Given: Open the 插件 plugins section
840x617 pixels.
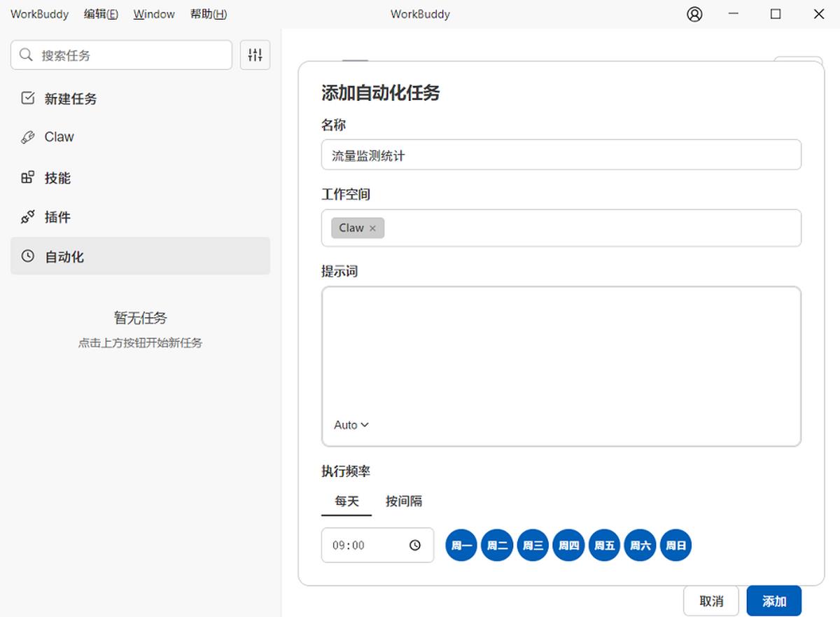Looking at the screenshot, I should pyautogui.click(x=57, y=217).
